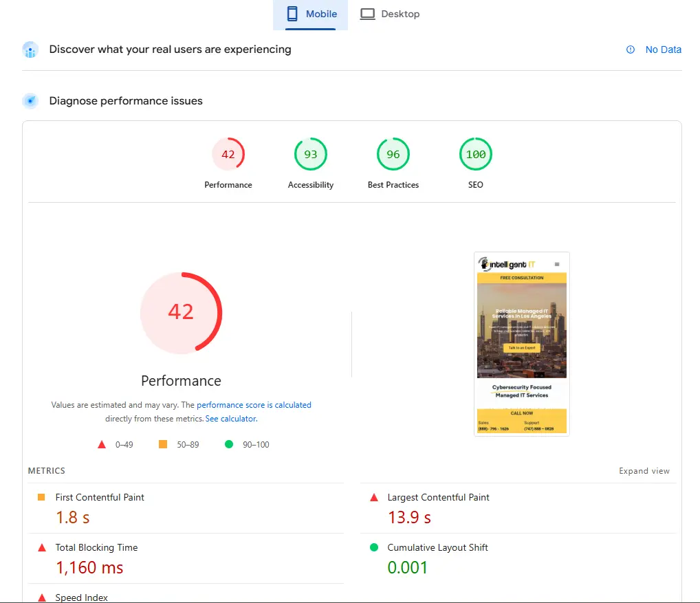The image size is (700, 603).
Task: Click the orange square 50–89 legend icon
Action: (163, 444)
